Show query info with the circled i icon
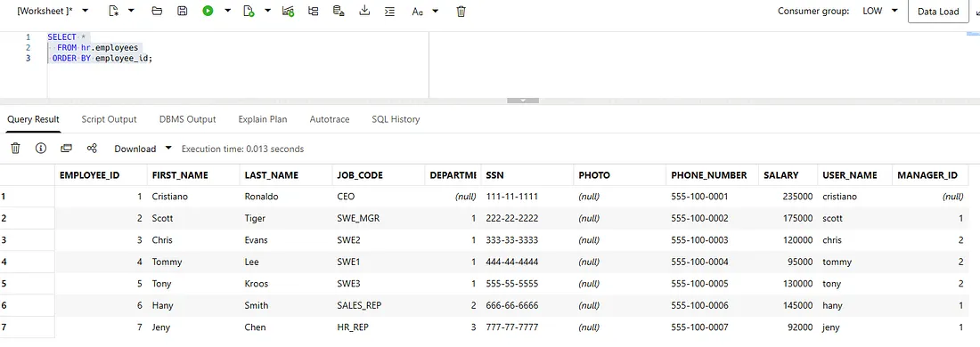 tap(41, 149)
